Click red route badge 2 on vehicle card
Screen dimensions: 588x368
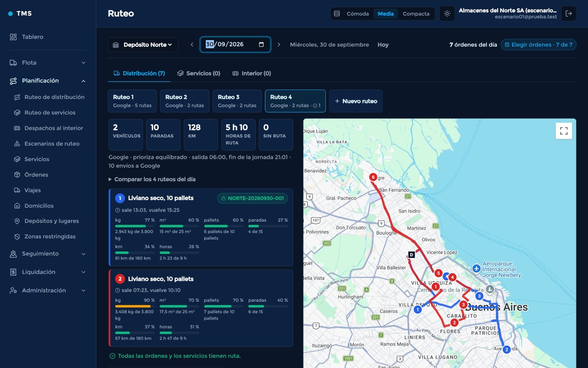[120, 279]
